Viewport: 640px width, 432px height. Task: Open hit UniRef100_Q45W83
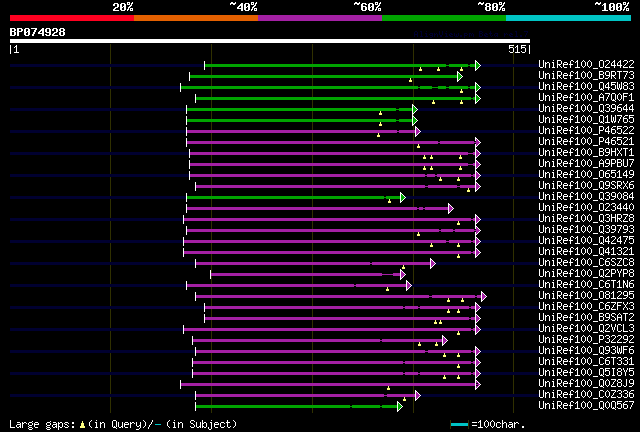click(x=586, y=87)
